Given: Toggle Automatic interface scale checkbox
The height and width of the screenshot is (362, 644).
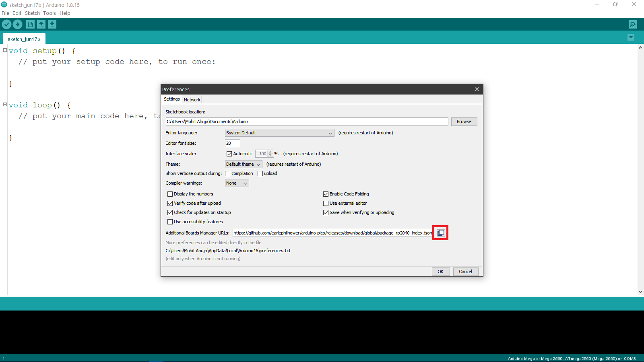Looking at the screenshot, I should pos(229,154).
